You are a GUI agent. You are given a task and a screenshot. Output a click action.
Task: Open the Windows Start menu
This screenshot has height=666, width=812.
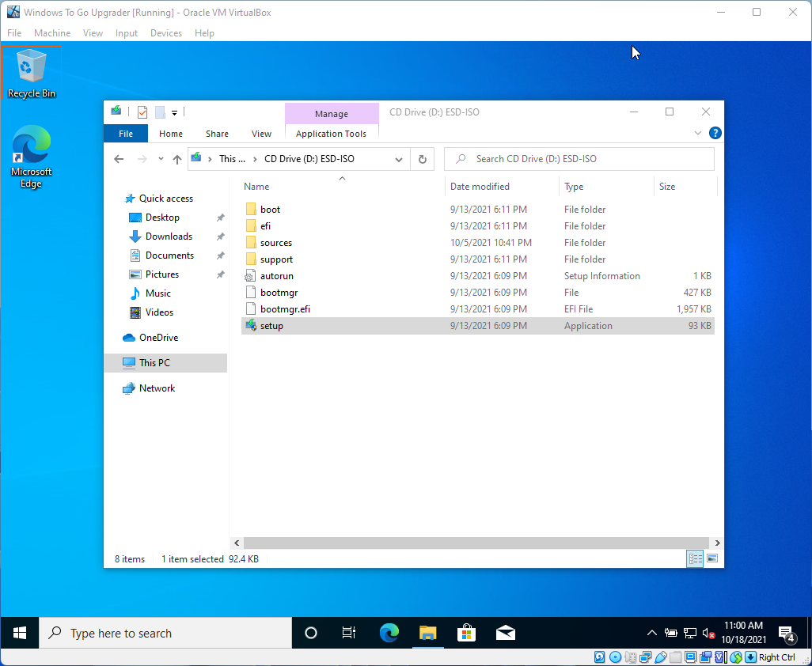(x=20, y=633)
